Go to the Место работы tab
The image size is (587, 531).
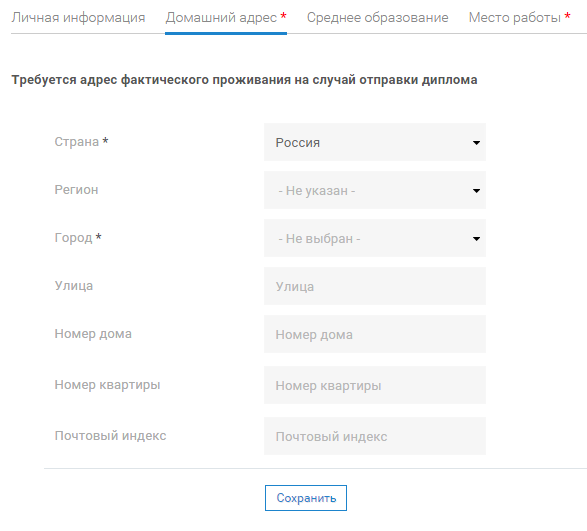(x=519, y=18)
